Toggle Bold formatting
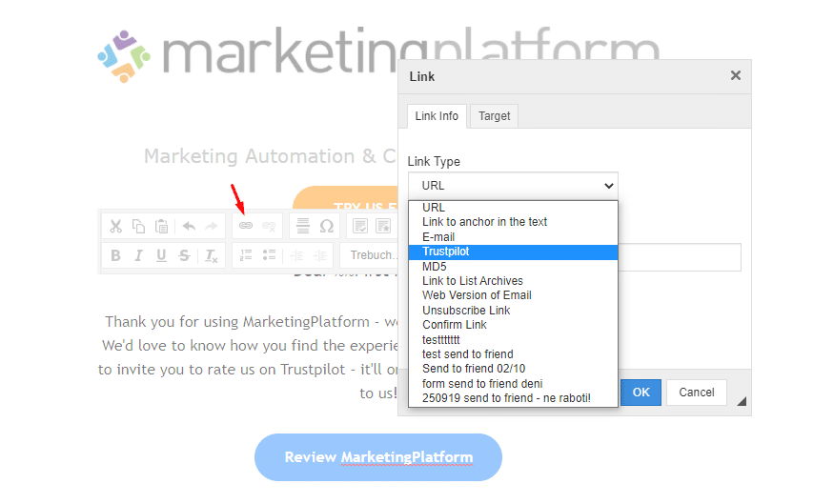Viewport: 834px width, 504px height. tap(115, 255)
